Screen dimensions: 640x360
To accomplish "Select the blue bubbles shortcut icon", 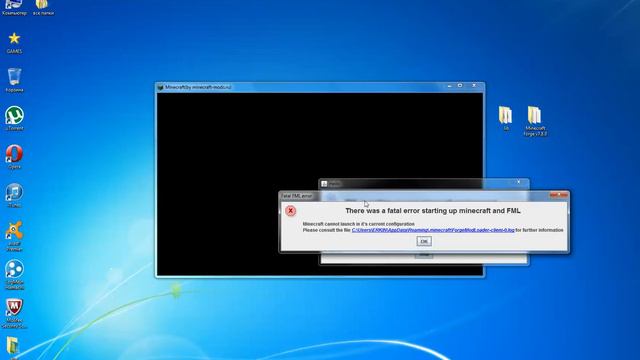I will click(14, 274).
